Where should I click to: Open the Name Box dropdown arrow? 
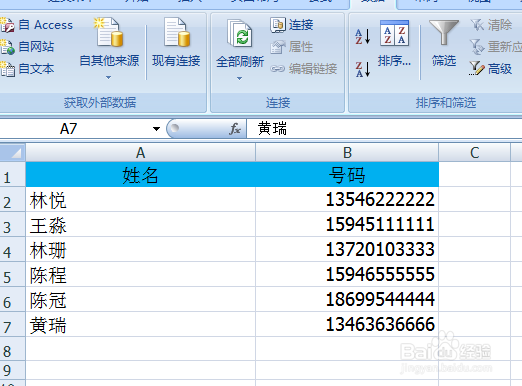pyautogui.click(x=156, y=129)
